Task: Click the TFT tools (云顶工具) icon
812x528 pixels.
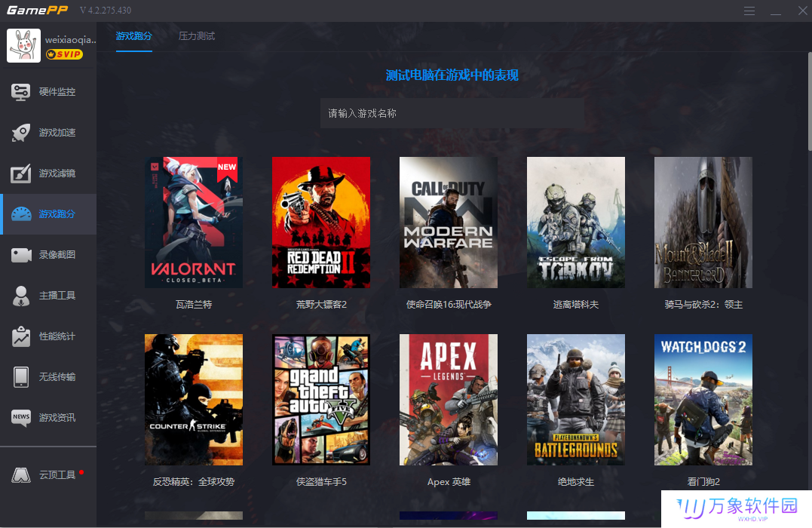Action: 21,474
